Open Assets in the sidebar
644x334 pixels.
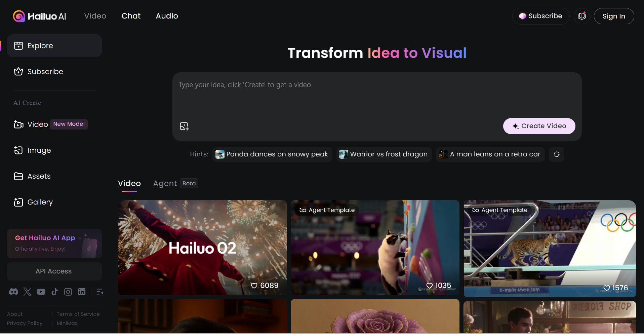point(54,176)
